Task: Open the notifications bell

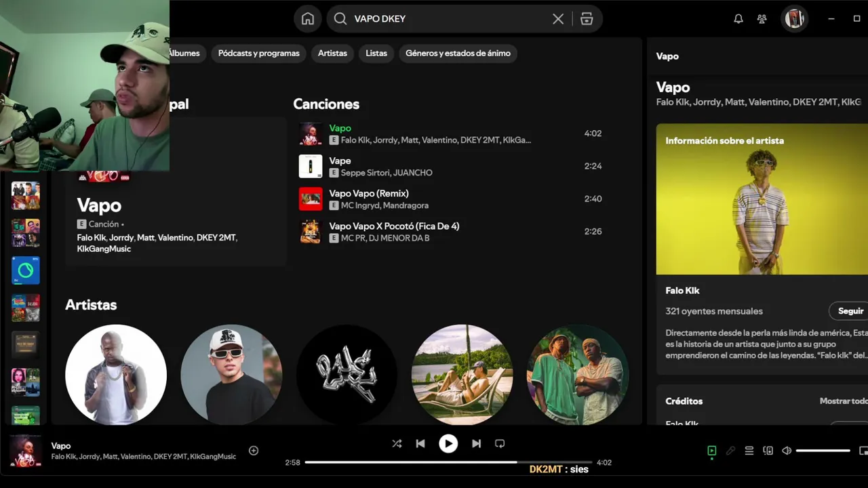Action: point(738,19)
